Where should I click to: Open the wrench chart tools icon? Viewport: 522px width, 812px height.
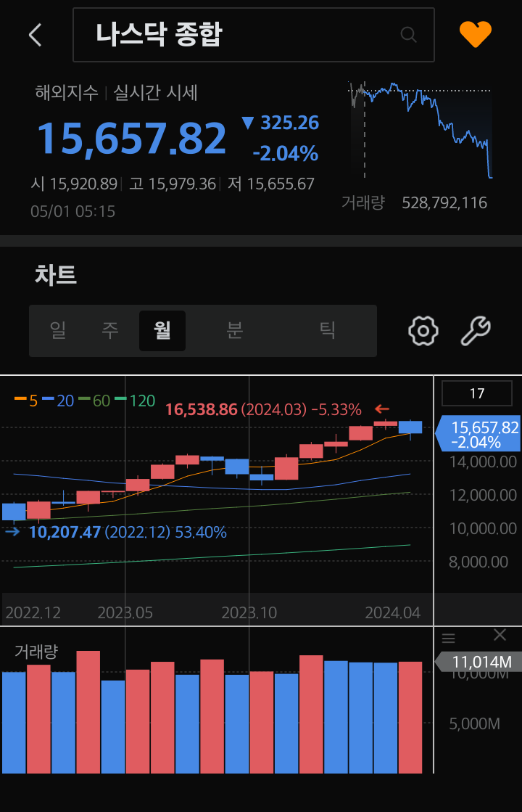(x=476, y=330)
